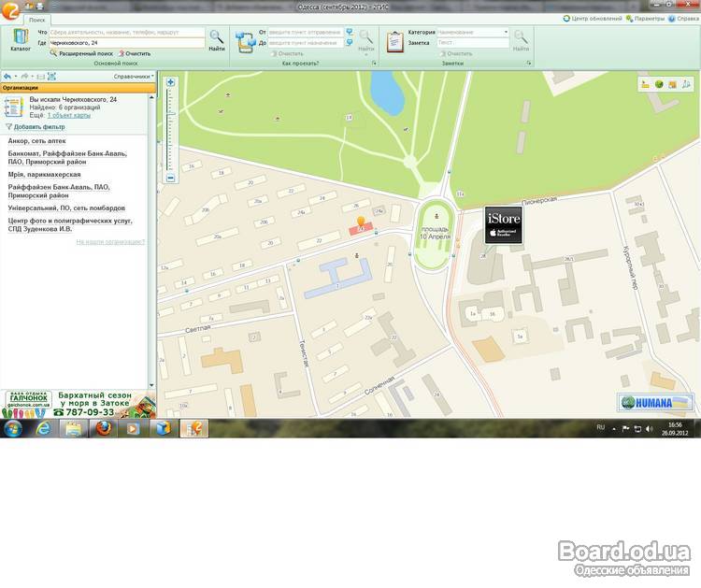Open Параметры settings menu
This screenshot has height=588, width=701.
pos(644,18)
